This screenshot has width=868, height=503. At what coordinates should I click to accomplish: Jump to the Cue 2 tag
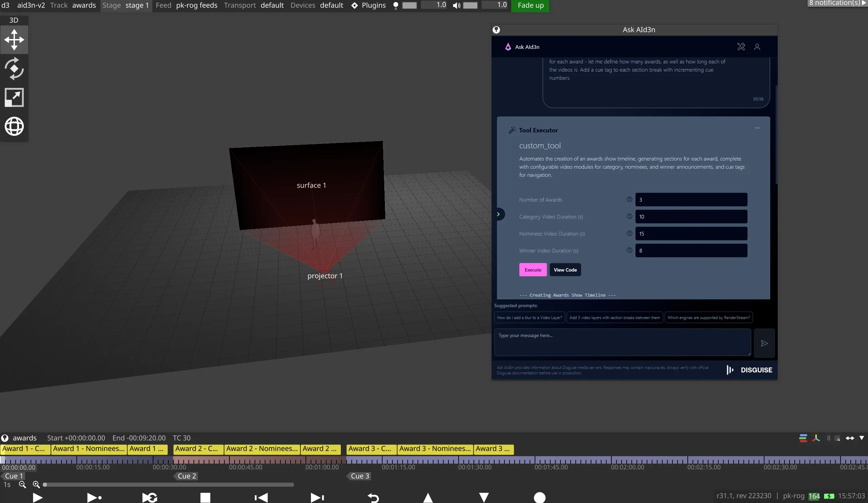(186, 476)
